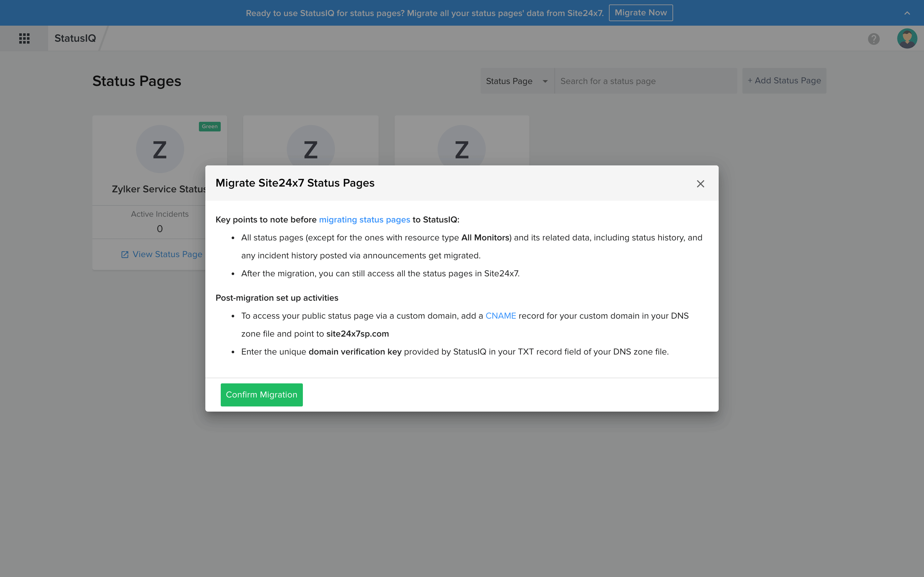Click the help question mark icon

[873, 38]
